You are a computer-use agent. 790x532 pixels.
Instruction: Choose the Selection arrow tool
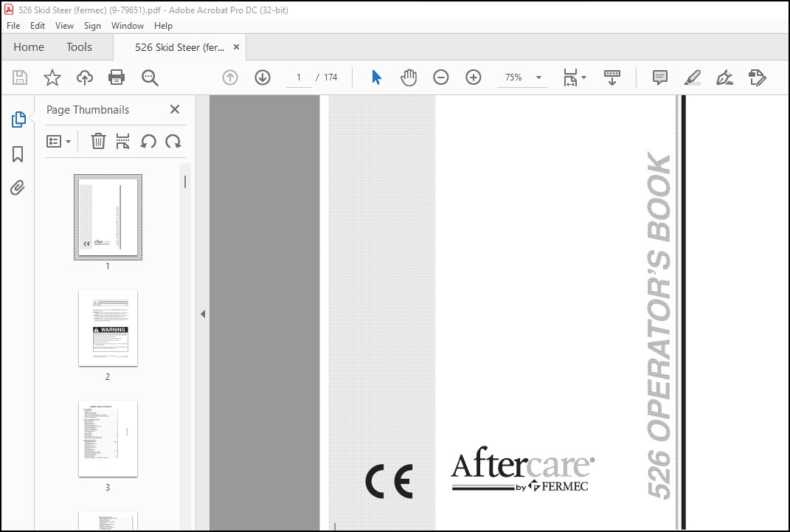click(376, 77)
